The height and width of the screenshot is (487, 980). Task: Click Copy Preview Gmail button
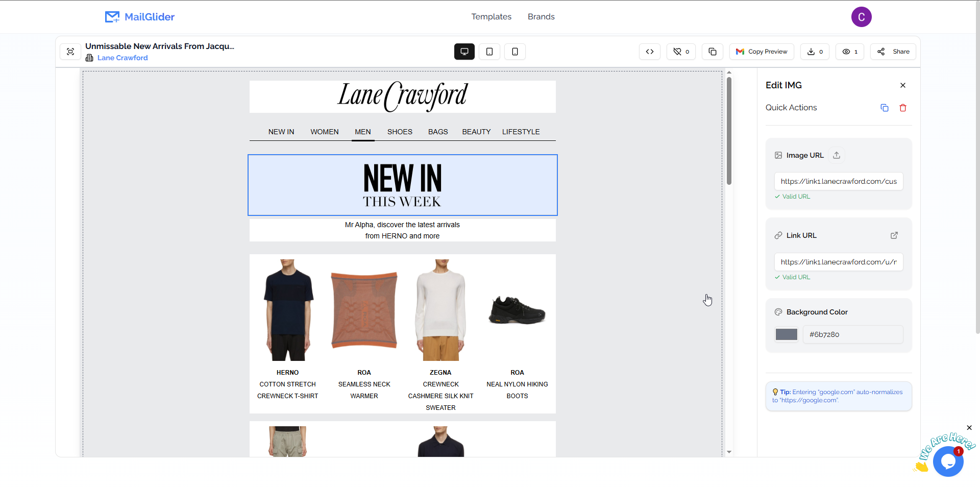[x=762, y=52]
